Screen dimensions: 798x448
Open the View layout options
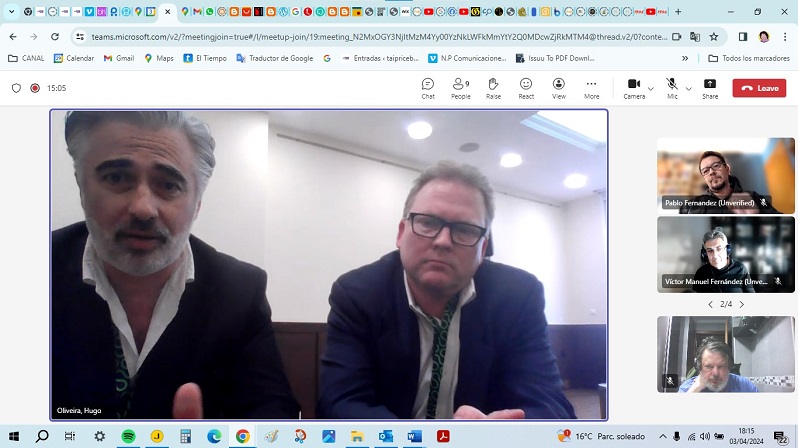click(x=559, y=88)
